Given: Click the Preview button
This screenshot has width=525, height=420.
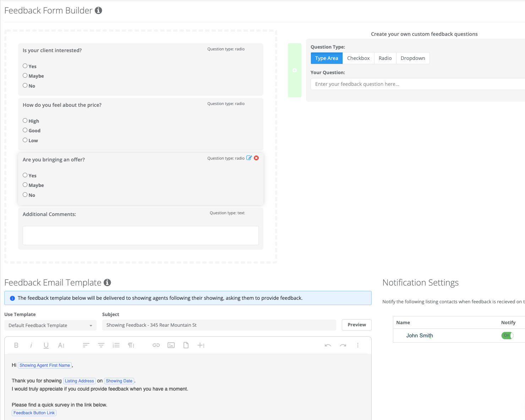Looking at the screenshot, I should pyautogui.click(x=356, y=325).
